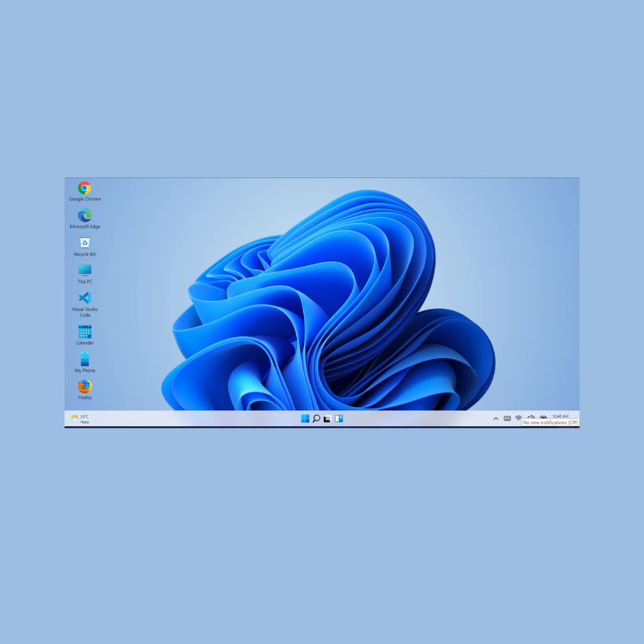Open the Wi-Fi network tray icon
This screenshot has height=644, width=644.
pos(518,418)
